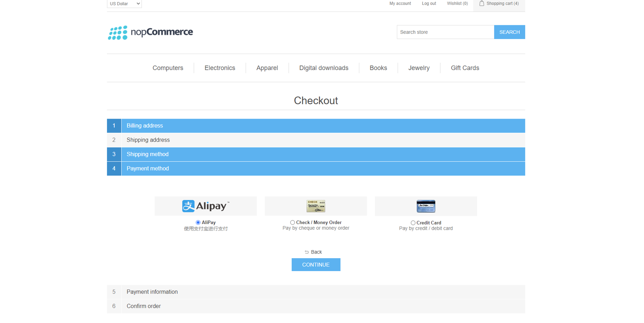
Task: Click the SEARCH button
Action: click(510, 32)
